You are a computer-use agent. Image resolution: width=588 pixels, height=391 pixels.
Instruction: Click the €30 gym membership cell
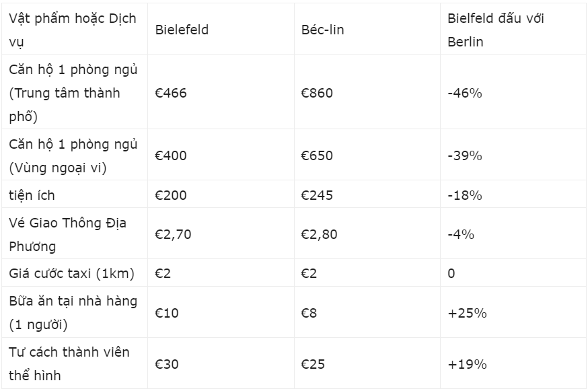pos(221,363)
